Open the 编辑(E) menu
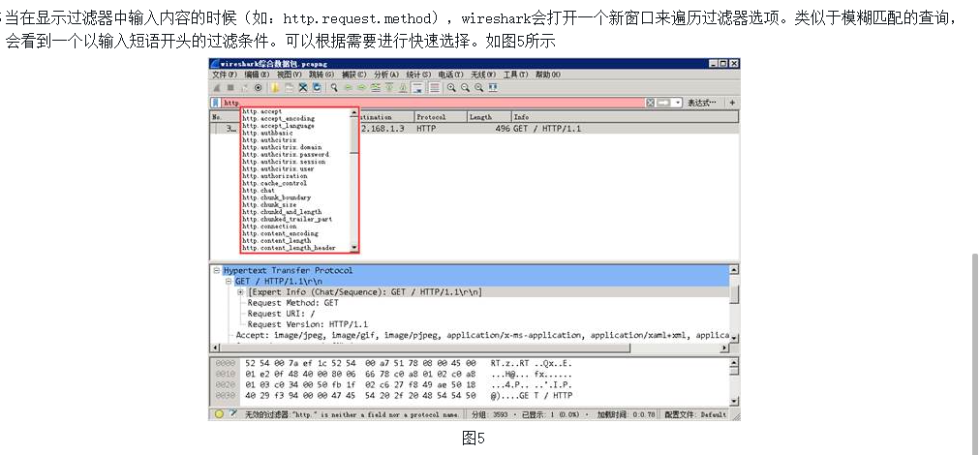Image resolution: width=980 pixels, height=455 pixels. coord(257,75)
